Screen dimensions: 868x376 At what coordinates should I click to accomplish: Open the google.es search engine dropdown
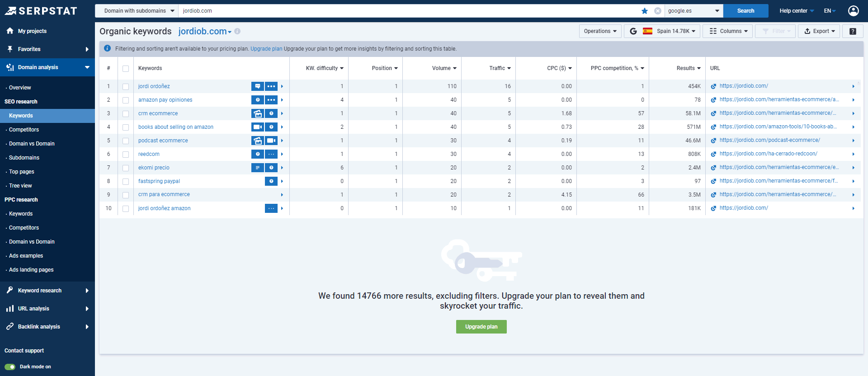point(694,11)
